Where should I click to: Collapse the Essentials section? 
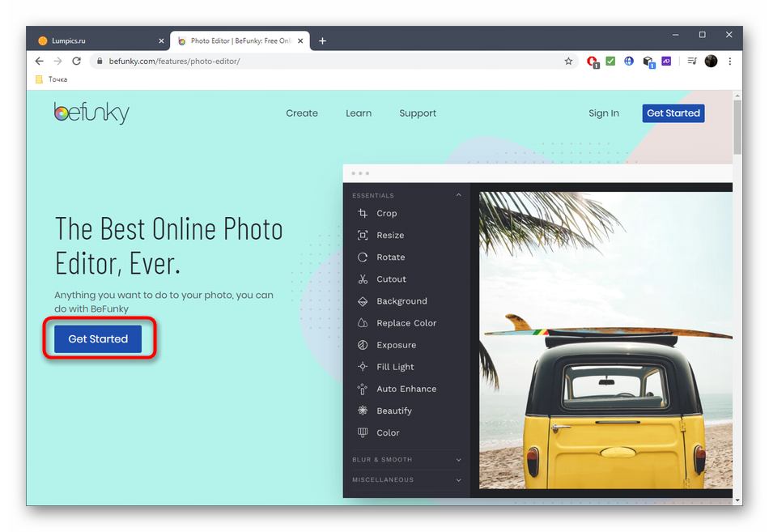click(458, 195)
